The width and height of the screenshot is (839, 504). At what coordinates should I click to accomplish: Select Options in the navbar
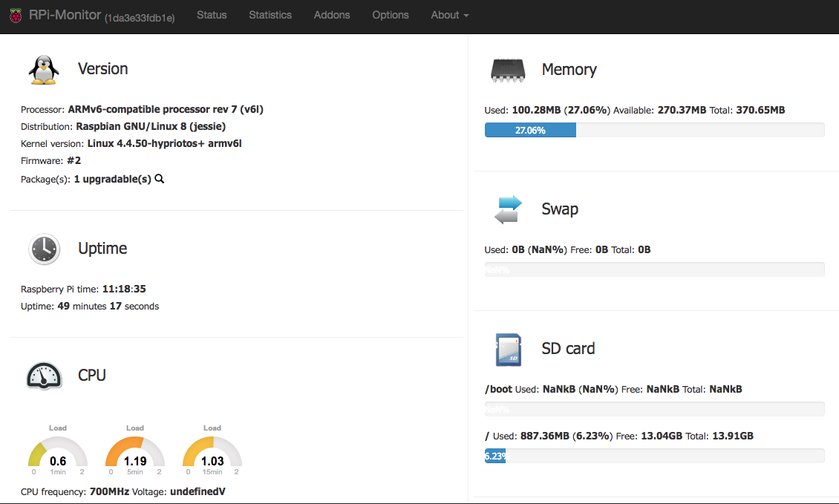391,15
